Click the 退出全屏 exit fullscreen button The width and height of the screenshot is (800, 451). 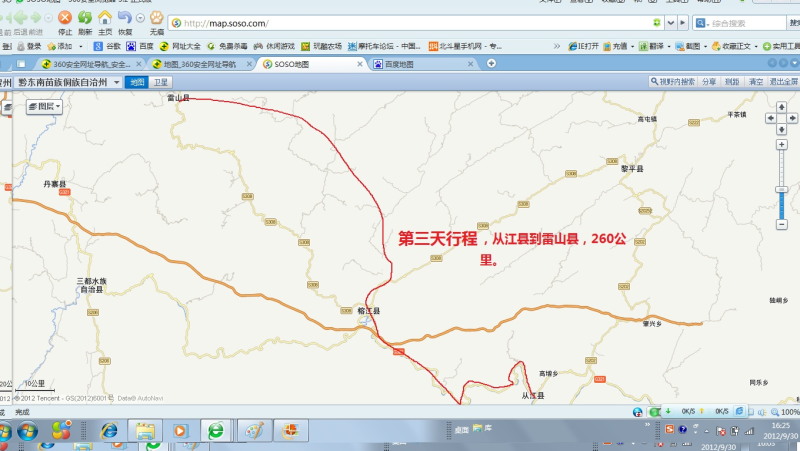783,82
